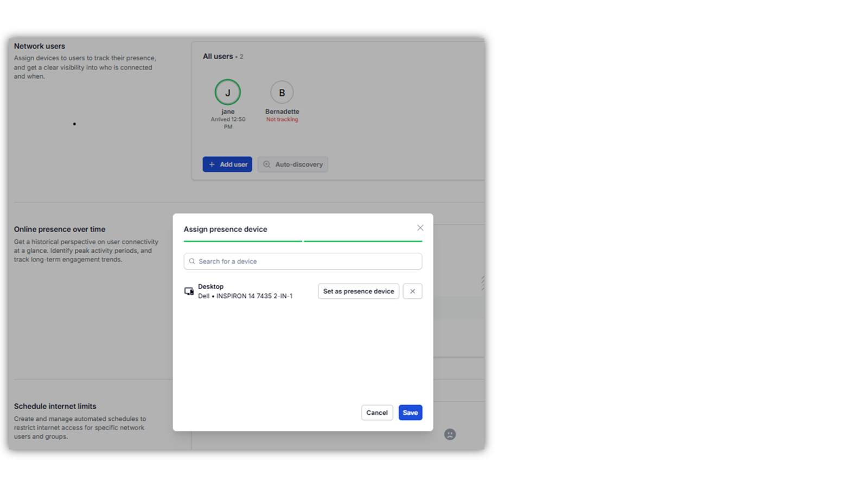Cancel the presence device assignment
868x488 pixels.
tap(376, 413)
